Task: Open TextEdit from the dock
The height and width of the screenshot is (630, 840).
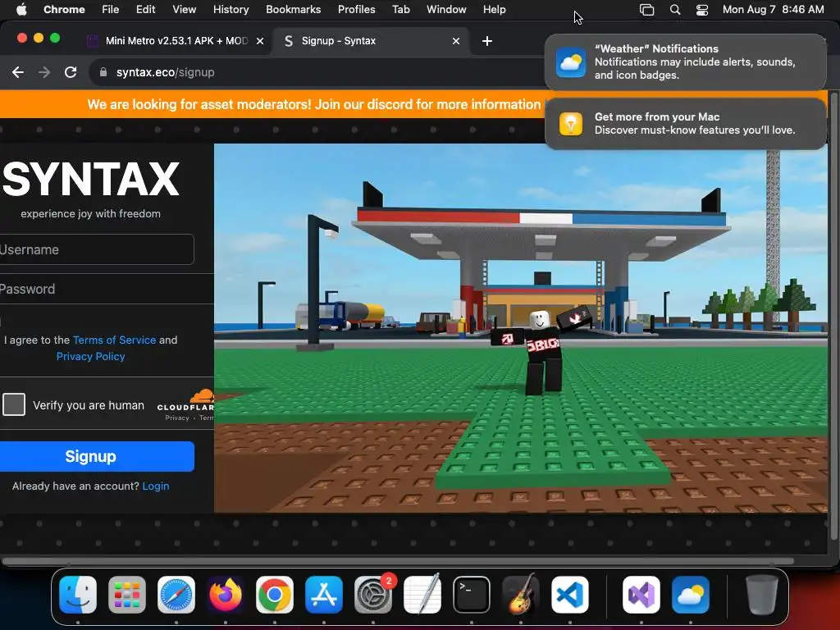Action: [422, 595]
